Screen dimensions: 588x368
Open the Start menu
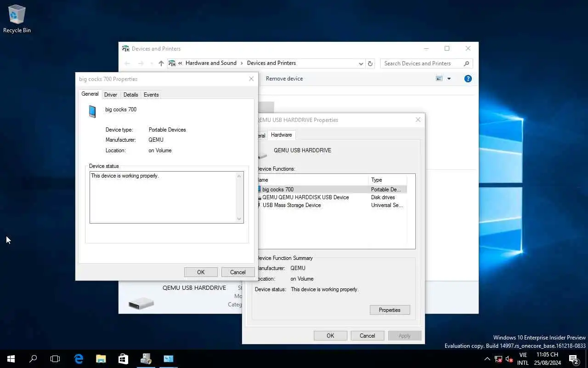pyautogui.click(x=11, y=359)
